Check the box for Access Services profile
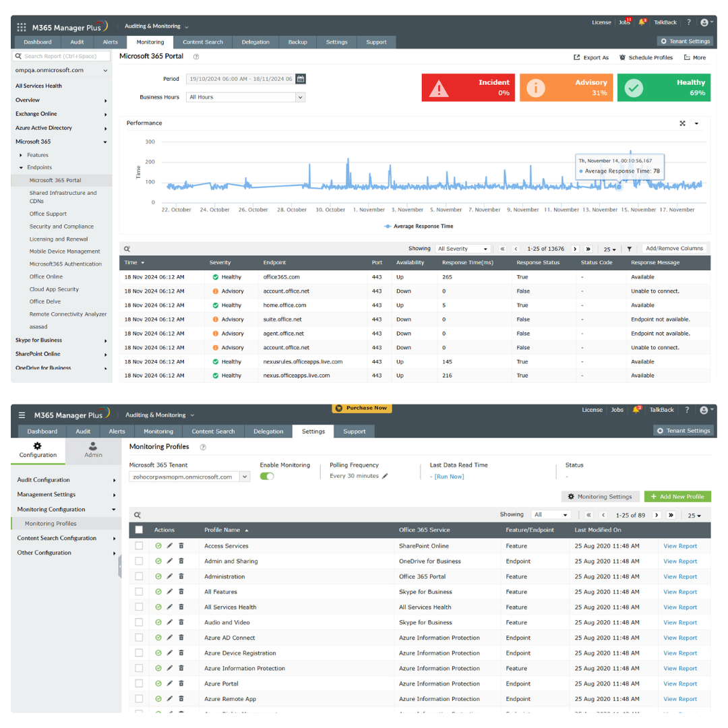Image resolution: width=728 pixels, height=728 pixels. 139,546
